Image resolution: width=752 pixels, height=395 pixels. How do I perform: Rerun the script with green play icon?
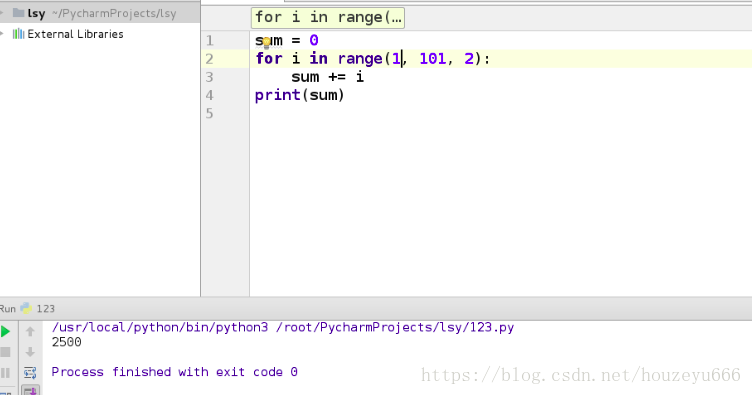pos(5,331)
